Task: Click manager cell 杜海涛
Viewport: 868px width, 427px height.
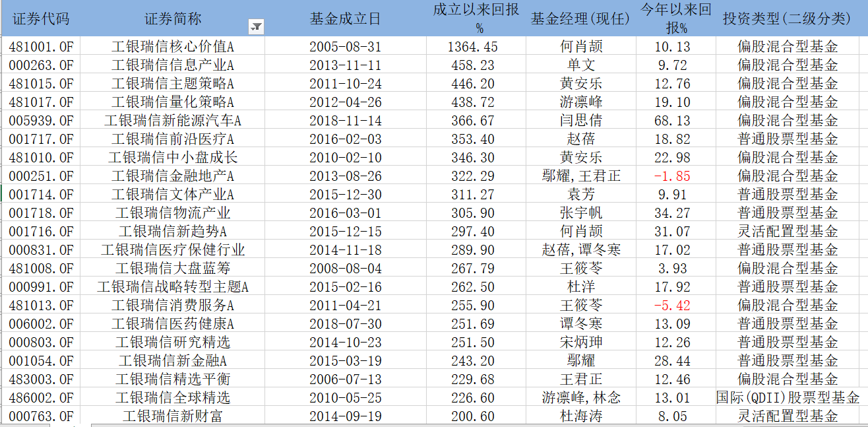Action: (580, 416)
